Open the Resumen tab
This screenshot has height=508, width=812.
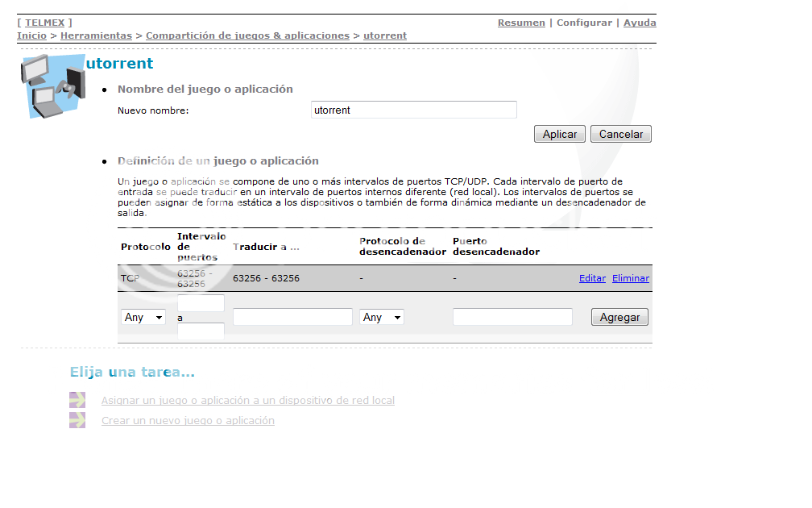(x=521, y=23)
